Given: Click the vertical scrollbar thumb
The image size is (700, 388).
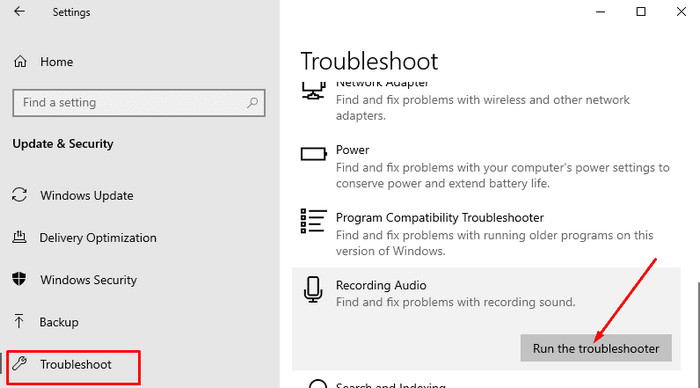Looking at the screenshot, I should point(698,335).
